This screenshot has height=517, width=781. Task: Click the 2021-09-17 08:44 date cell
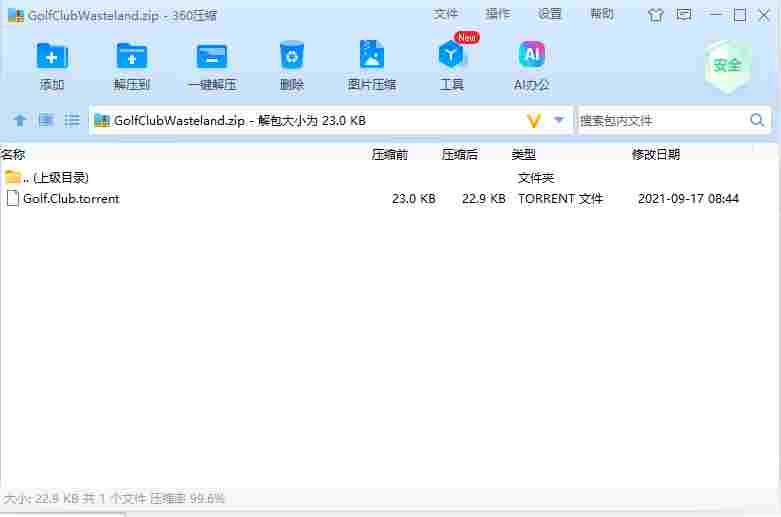coord(688,199)
